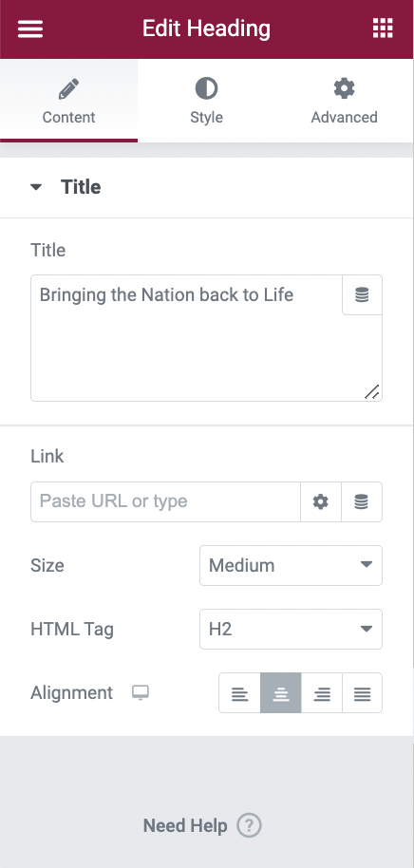Click the Paste URL or type field
The image size is (414, 868).
coord(165,502)
